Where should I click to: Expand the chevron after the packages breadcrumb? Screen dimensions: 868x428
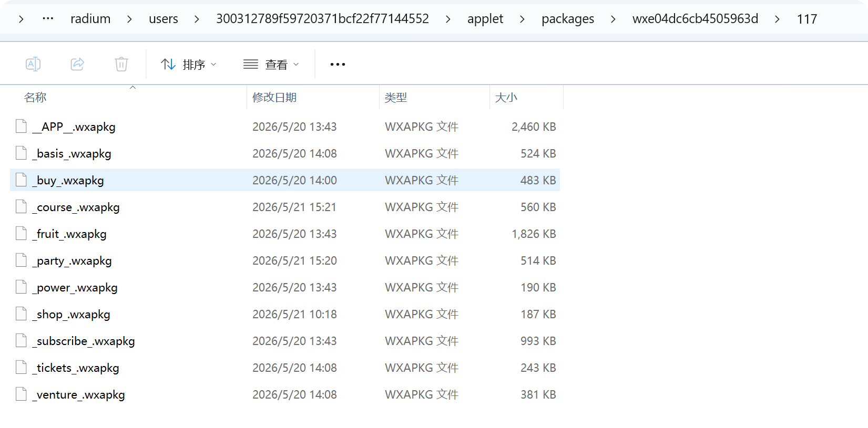613,19
